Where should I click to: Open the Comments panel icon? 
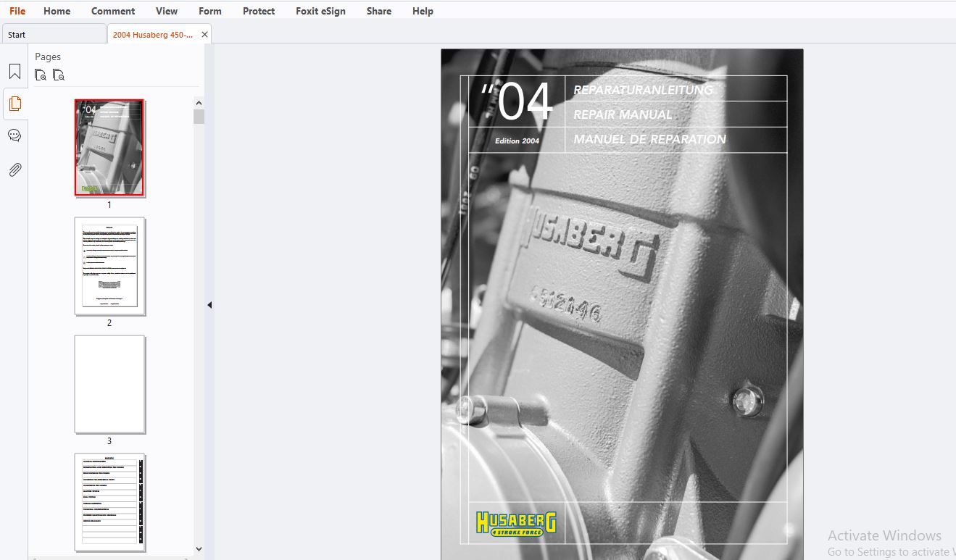[14, 135]
